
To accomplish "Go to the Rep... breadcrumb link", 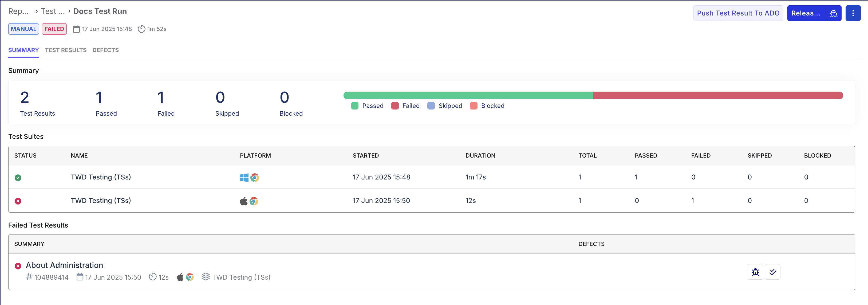I will pos(18,11).
